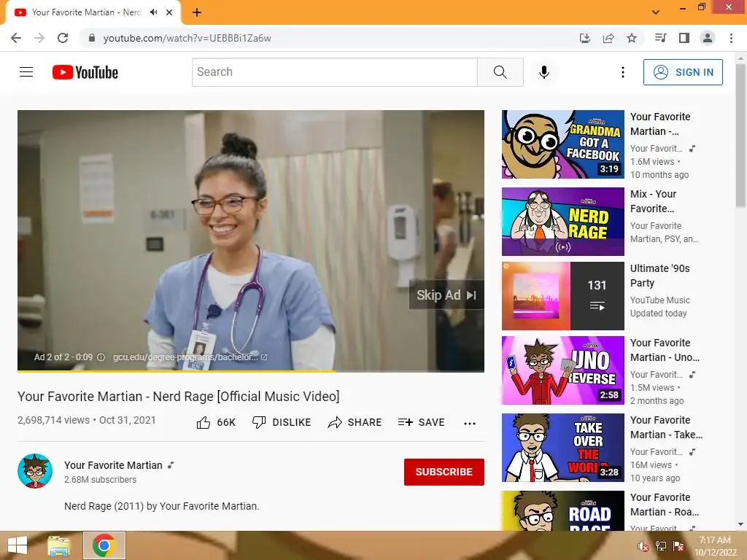This screenshot has height=560, width=747.
Task: Click Mix - Your Favorite title
Action: [653, 201]
